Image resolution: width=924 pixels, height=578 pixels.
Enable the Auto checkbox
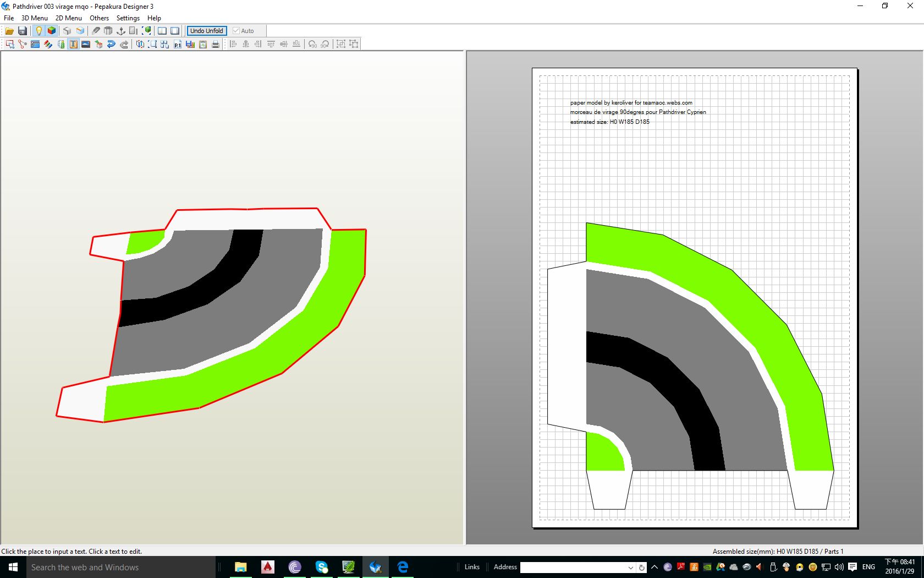[237, 31]
